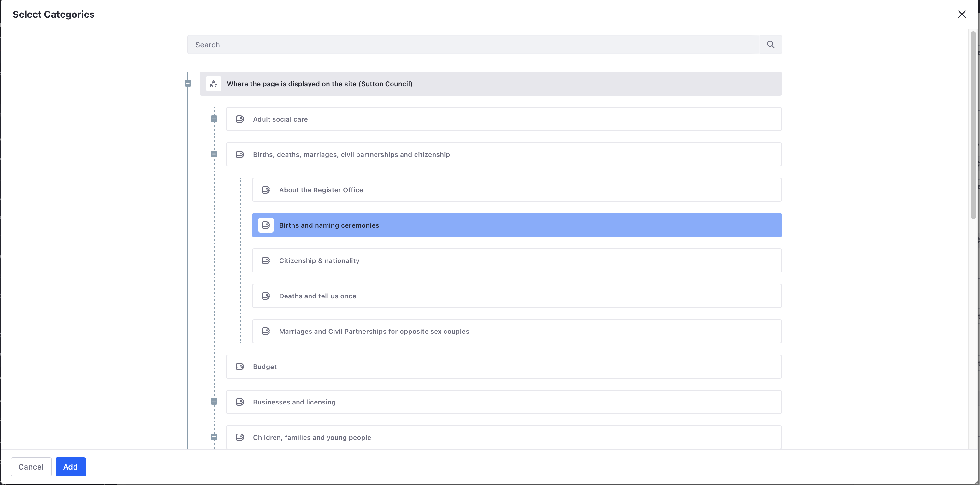This screenshot has width=980, height=485.
Task: Click category icon for Citizenship & nationality
Action: [x=266, y=261]
